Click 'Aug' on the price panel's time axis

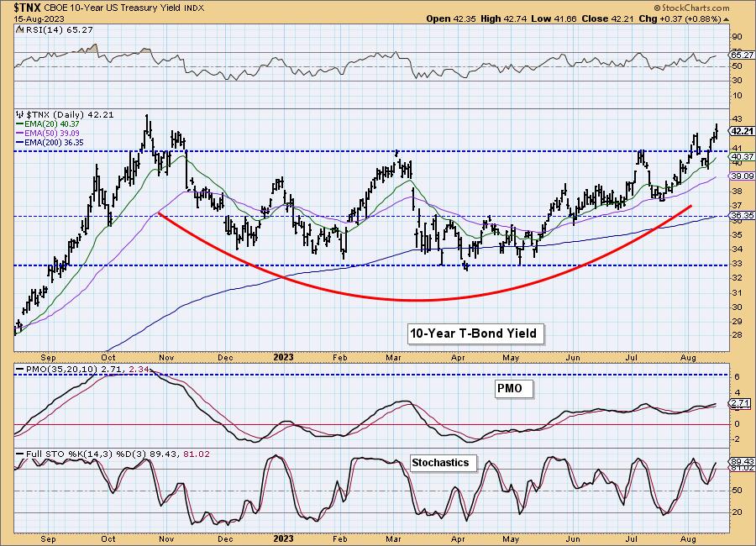(689, 357)
